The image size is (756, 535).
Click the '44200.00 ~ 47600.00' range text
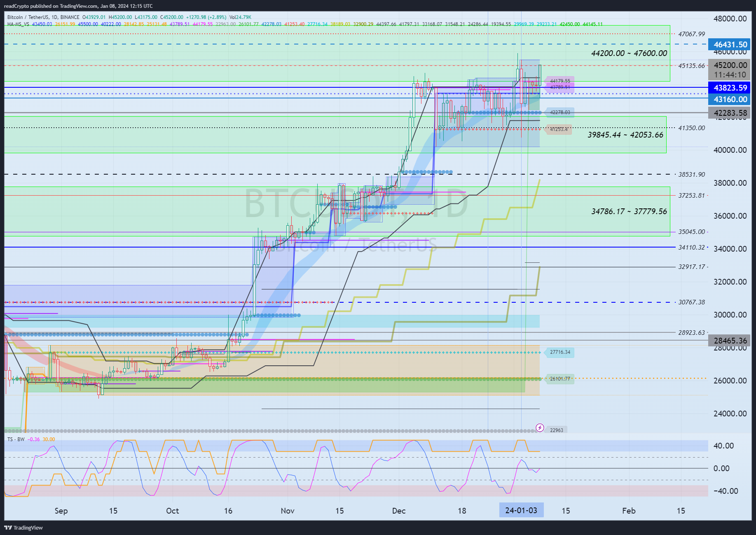pyautogui.click(x=629, y=53)
